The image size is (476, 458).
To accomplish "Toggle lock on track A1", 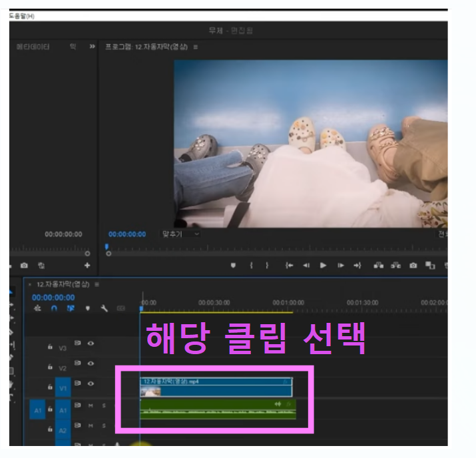I will (50, 409).
